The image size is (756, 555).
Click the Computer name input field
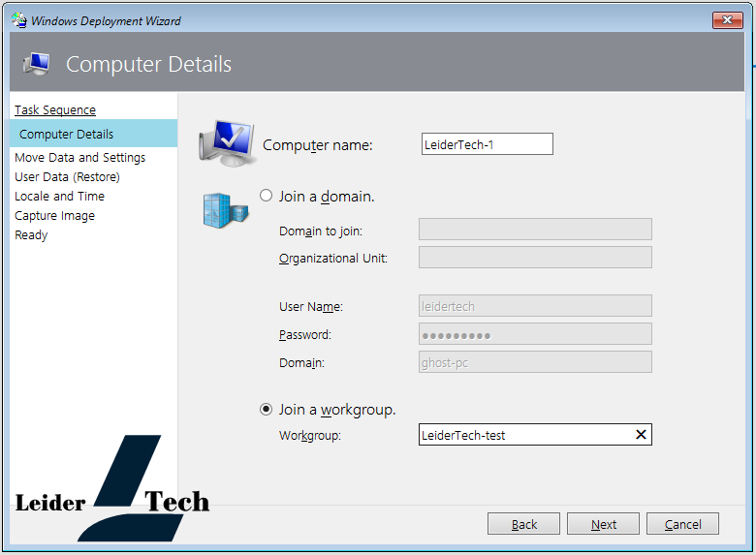coord(487,144)
